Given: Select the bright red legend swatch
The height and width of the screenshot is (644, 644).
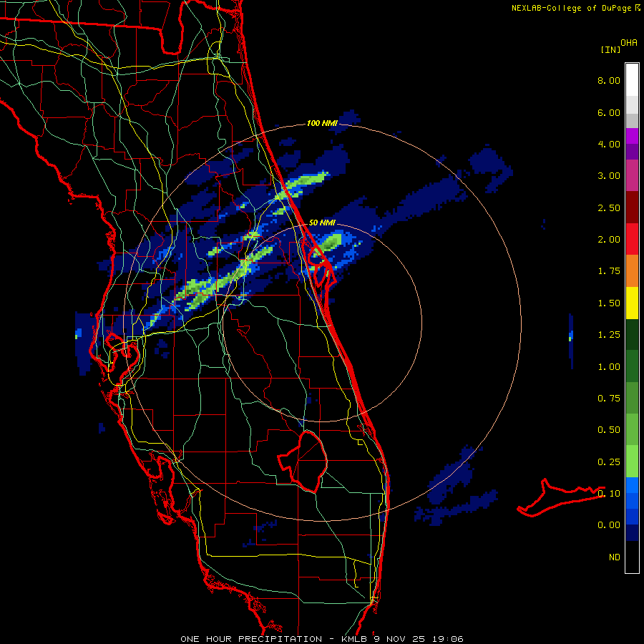Looking at the screenshot, I should click(632, 239).
